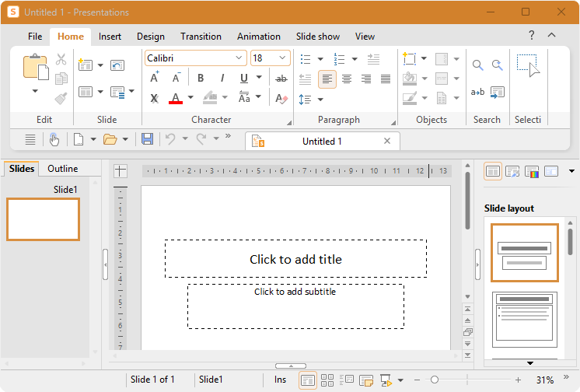Screen dimensions: 580x392
Task: Collapse the ribbon with the chevron
Action: (551, 35)
